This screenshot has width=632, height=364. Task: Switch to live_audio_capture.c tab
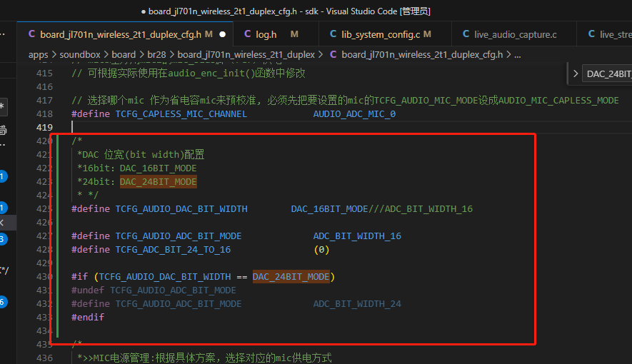[x=514, y=35]
